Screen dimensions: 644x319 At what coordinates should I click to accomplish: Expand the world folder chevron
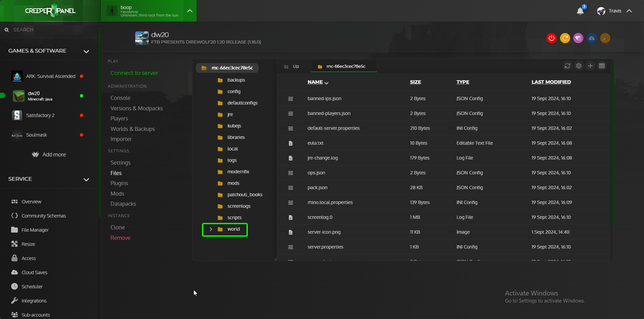[x=211, y=229]
